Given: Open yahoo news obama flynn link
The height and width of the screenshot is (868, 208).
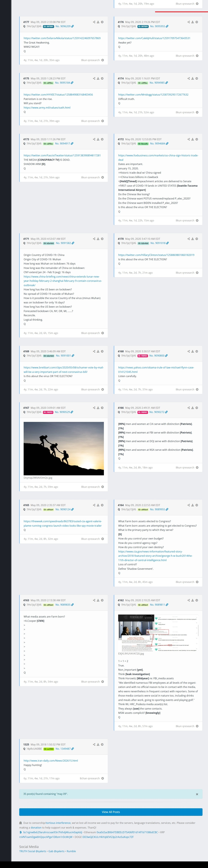Looking at the screenshot, I should pyautogui.click(x=156, y=370).
